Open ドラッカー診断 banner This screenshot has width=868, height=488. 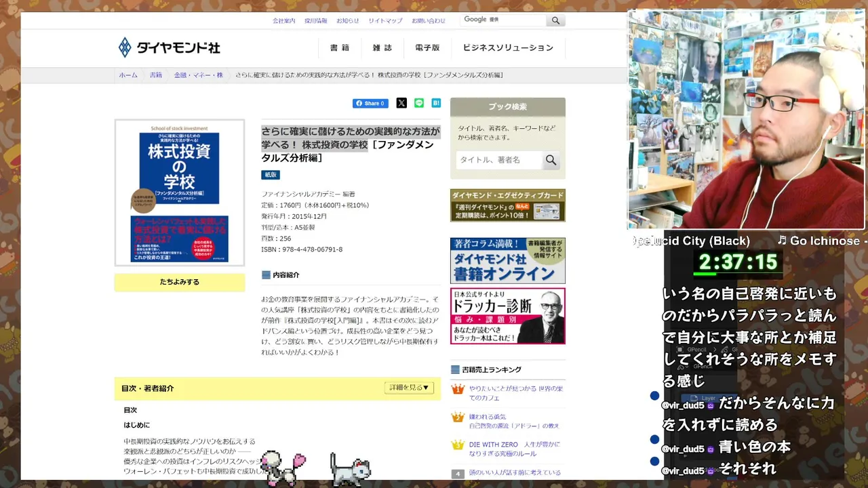(x=508, y=316)
